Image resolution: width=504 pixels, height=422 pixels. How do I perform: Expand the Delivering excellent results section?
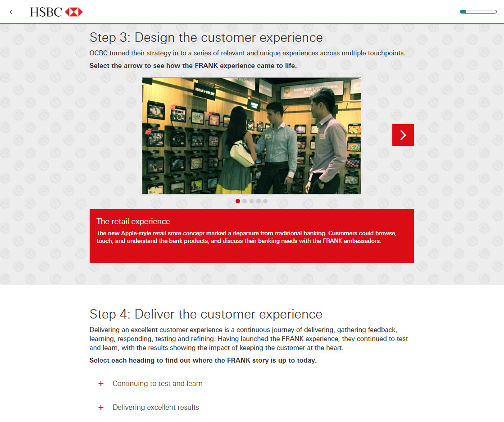coord(149,407)
